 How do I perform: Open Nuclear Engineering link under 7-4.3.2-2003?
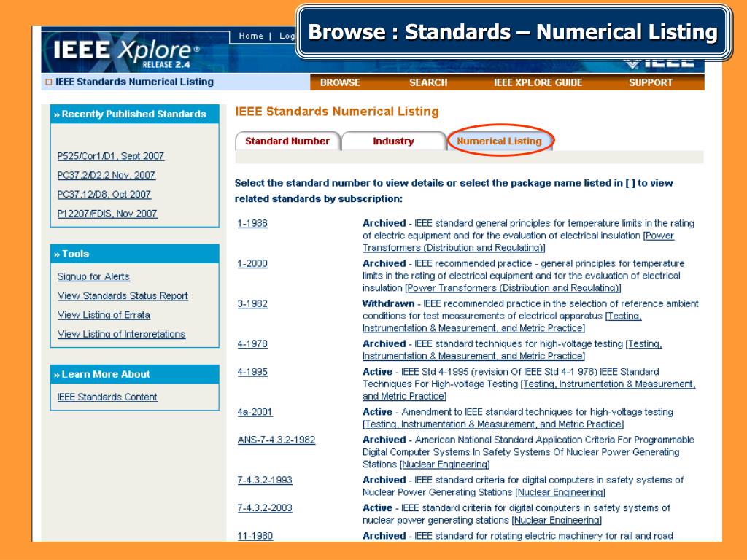pyautogui.click(x=557, y=520)
